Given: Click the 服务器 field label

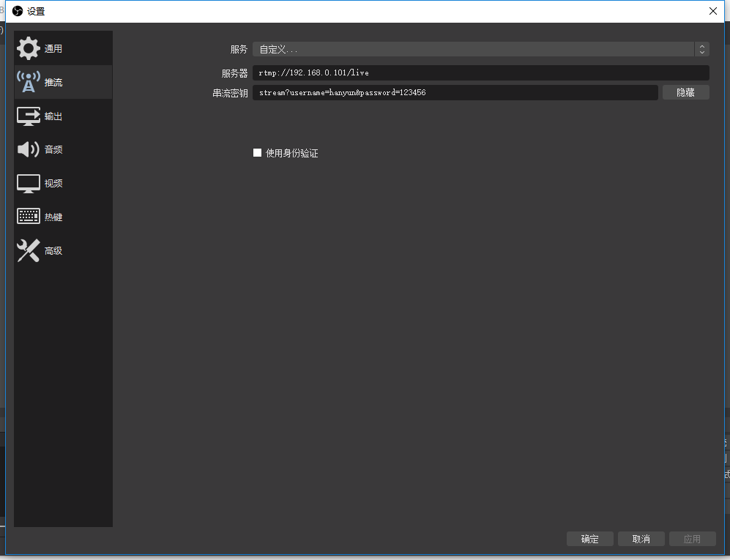Looking at the screenshot, I should click(234, 73).
